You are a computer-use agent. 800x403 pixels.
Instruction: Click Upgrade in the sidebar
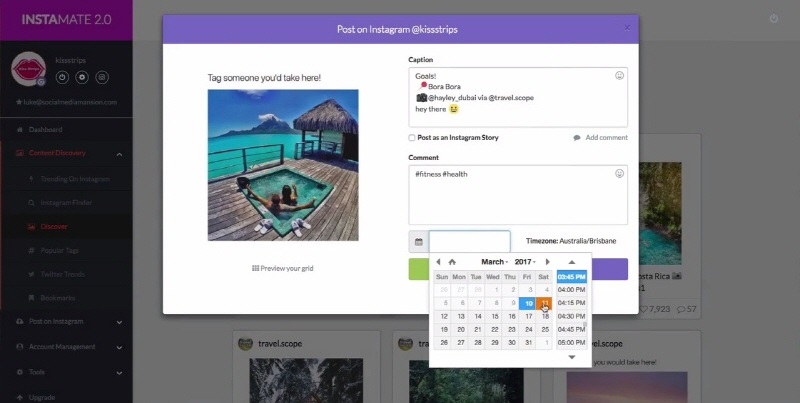click(42, 397)
